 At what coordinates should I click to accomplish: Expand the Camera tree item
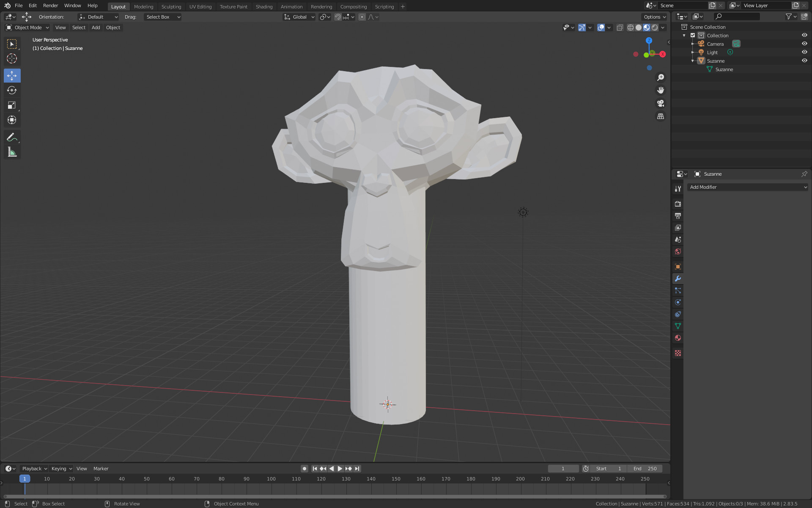(x=693, y=44)
